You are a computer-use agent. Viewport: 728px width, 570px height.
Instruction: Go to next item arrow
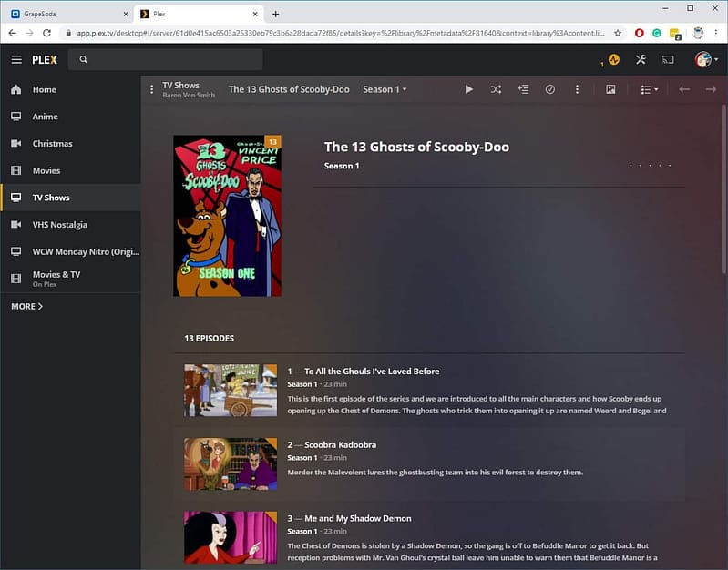[x=711, y=89]
